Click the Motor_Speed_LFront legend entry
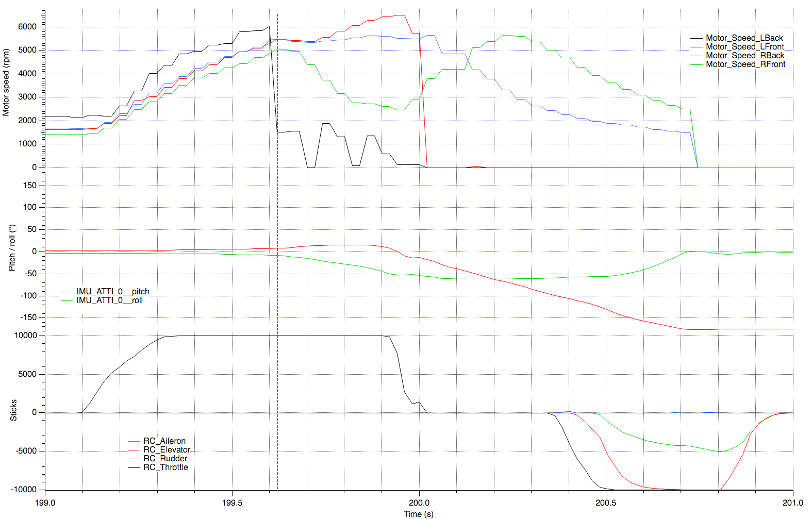 [737, 46]
